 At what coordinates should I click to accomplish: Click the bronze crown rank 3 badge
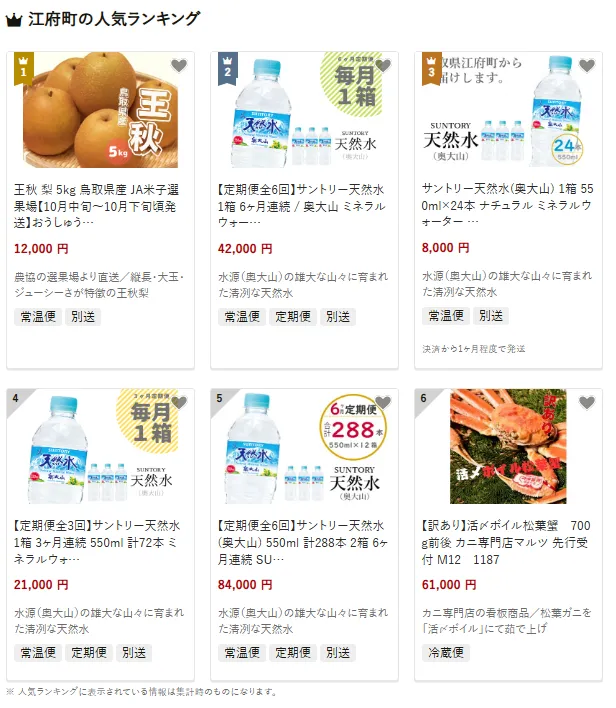pyautogui.click(x=431, y=69)
